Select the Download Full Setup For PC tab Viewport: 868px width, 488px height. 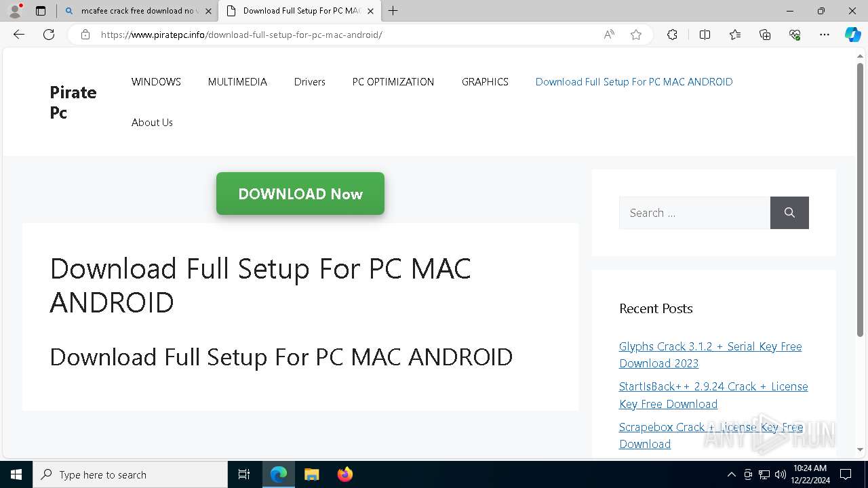pos(300,11)
